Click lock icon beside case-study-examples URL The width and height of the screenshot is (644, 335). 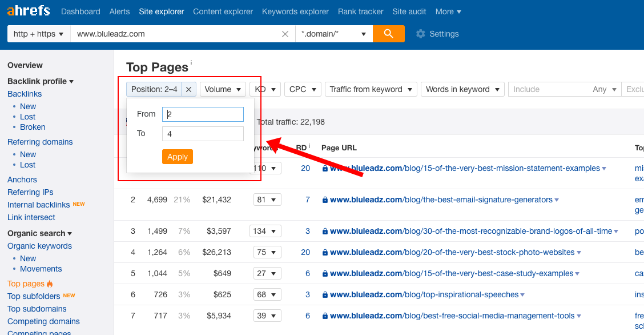325,274
